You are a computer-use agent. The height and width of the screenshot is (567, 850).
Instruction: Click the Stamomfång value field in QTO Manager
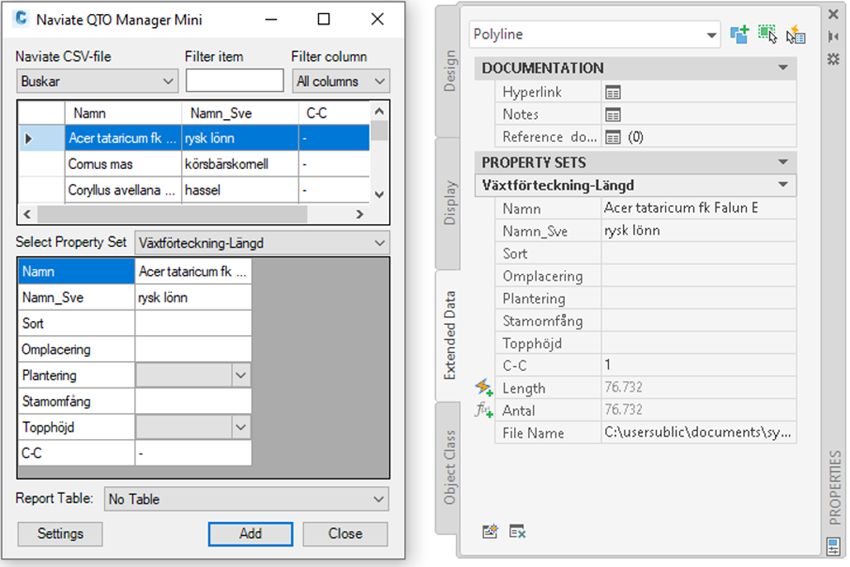pyautogui.click(x=193, y=402)
